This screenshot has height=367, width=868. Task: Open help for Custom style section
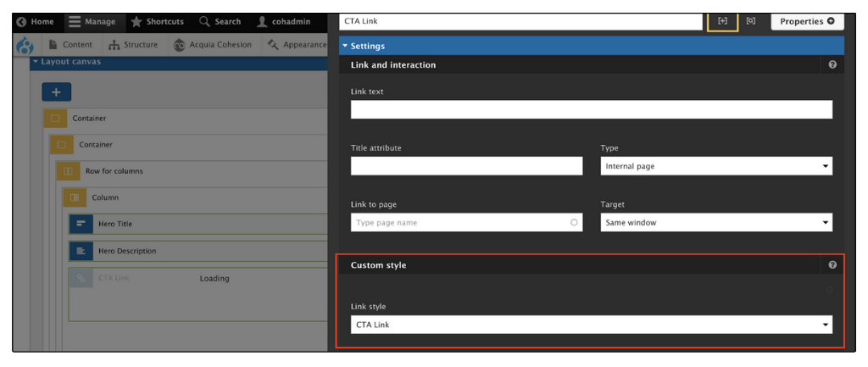tap(832, 265)
